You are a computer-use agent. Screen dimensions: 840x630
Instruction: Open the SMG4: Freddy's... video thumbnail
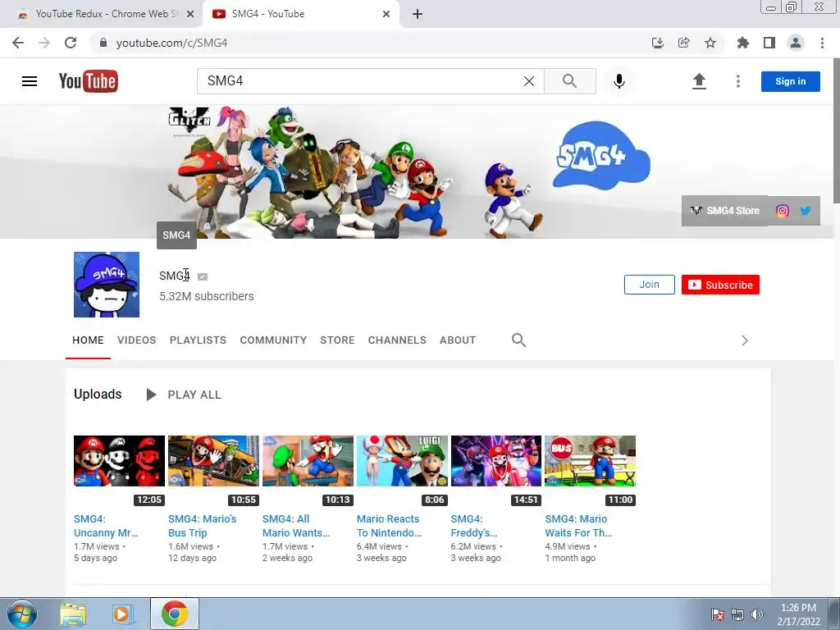[x=496, y=461]
